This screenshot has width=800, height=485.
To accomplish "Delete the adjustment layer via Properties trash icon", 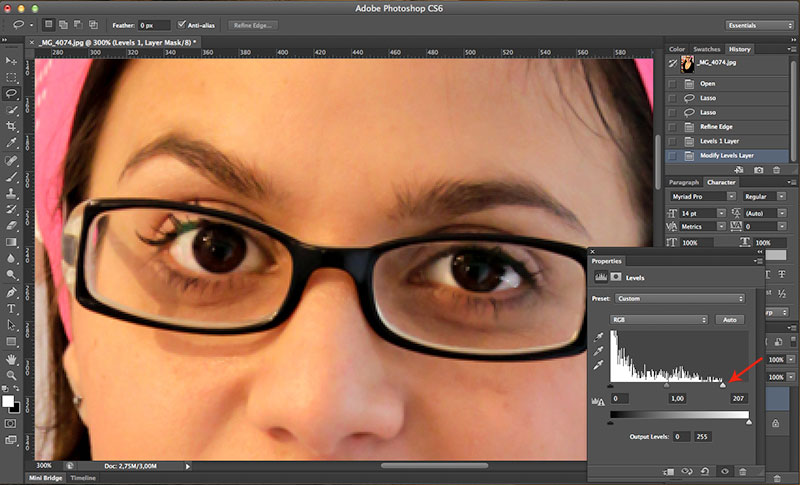I will click(x=742, y=471).
